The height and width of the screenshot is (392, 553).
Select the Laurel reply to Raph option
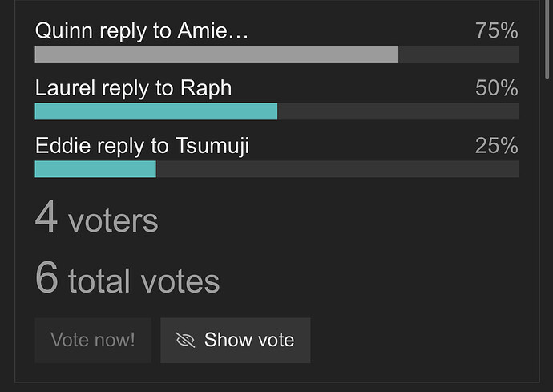pyautogui.click(x=133, y=88)
